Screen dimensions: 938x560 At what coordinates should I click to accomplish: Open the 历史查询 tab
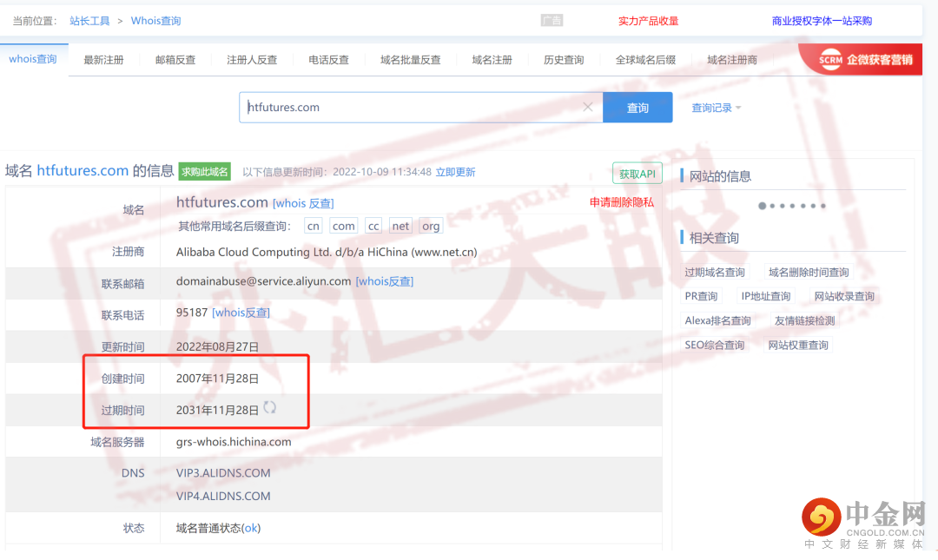tap(564, 60)
